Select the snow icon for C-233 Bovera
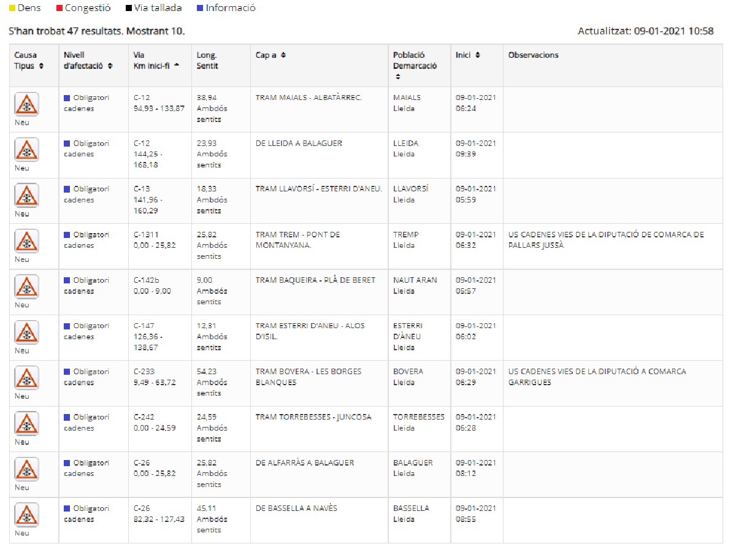The width and height of the screenshot is (736, 560). [26, 377]
